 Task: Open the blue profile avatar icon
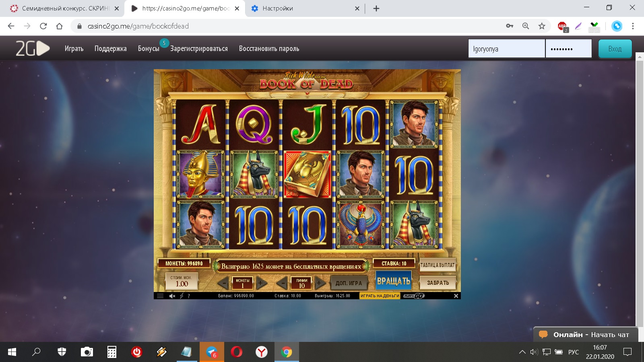617,26
